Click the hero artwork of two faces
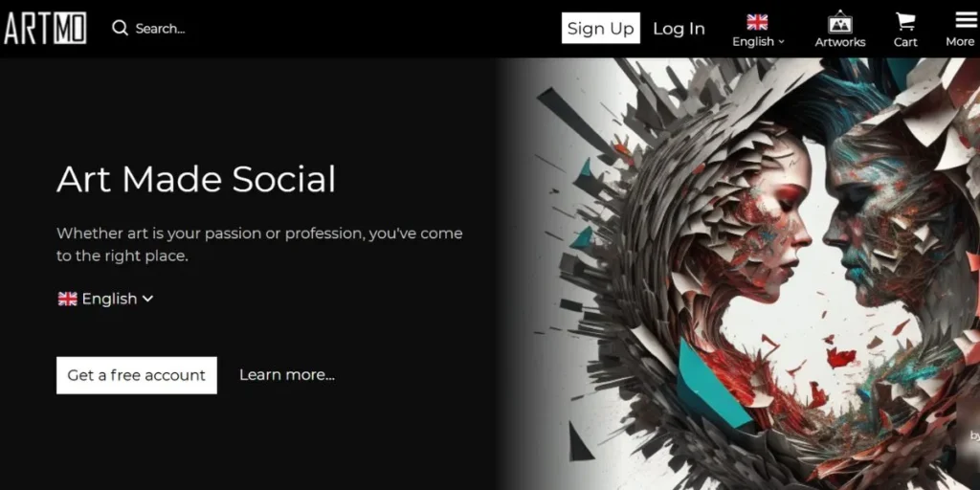This screenshot has height=490, width=980. coord(750,274)
